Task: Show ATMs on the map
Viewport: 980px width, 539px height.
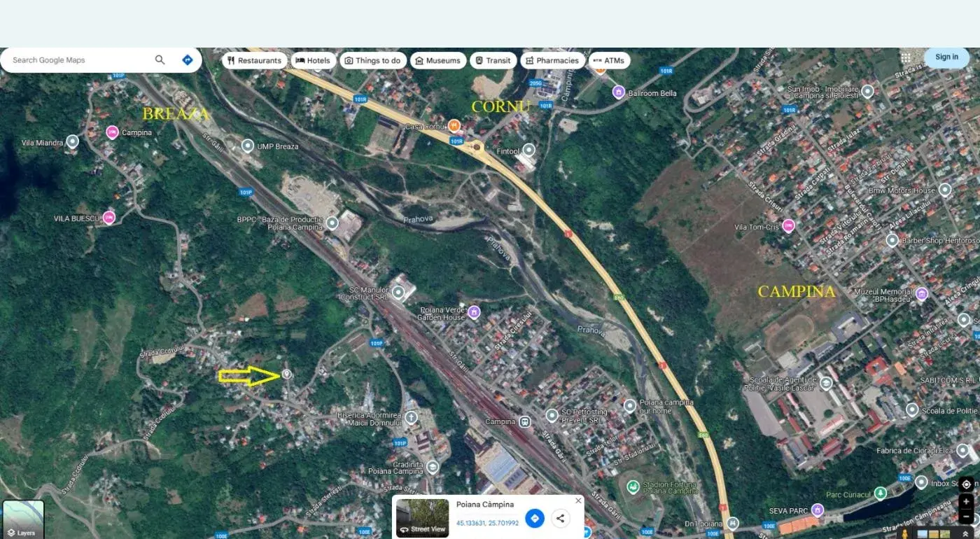Action: coord(609,61)
